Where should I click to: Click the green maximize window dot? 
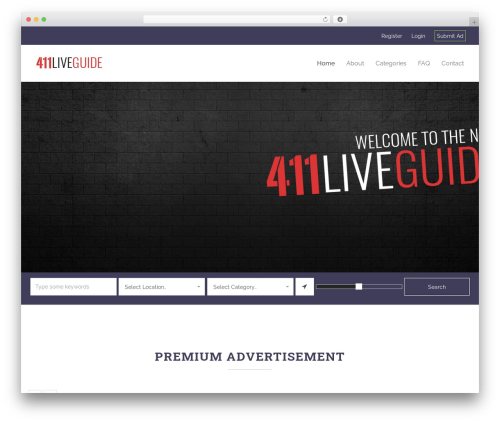click(44, 20)
